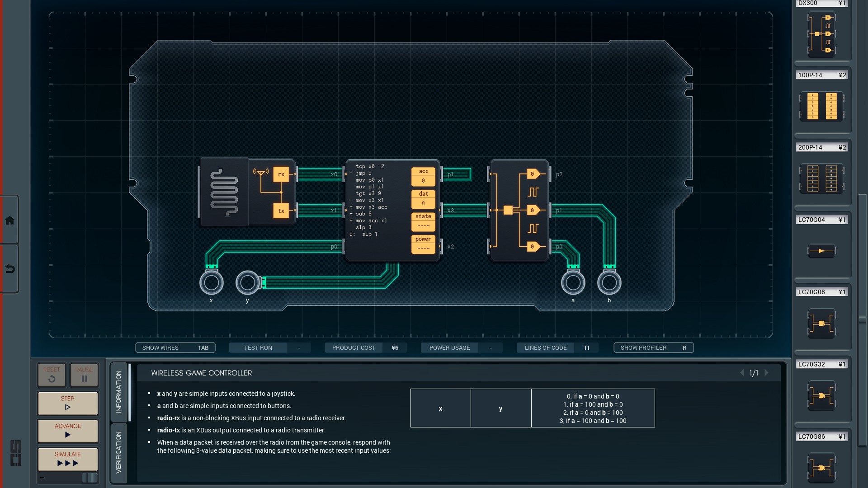Screen dimensions: 868x488
Task: Click the undo arrow icon
Action: point(9,269)
